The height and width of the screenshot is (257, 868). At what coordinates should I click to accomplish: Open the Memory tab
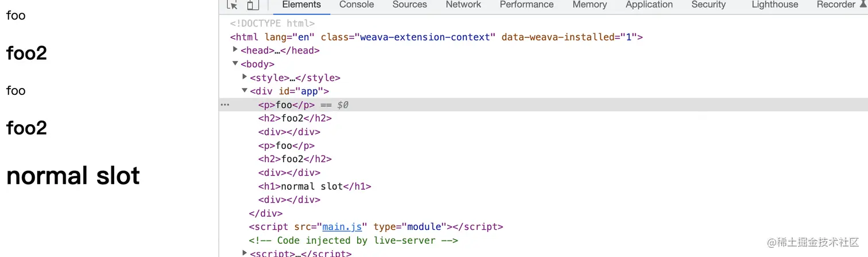coord(590,5)
